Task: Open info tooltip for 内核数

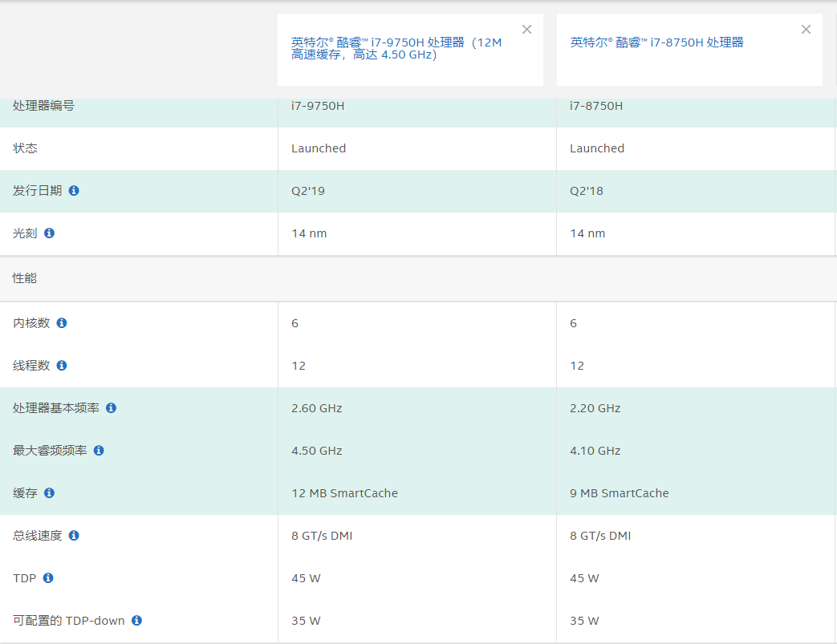Action: tap(62, 323)
